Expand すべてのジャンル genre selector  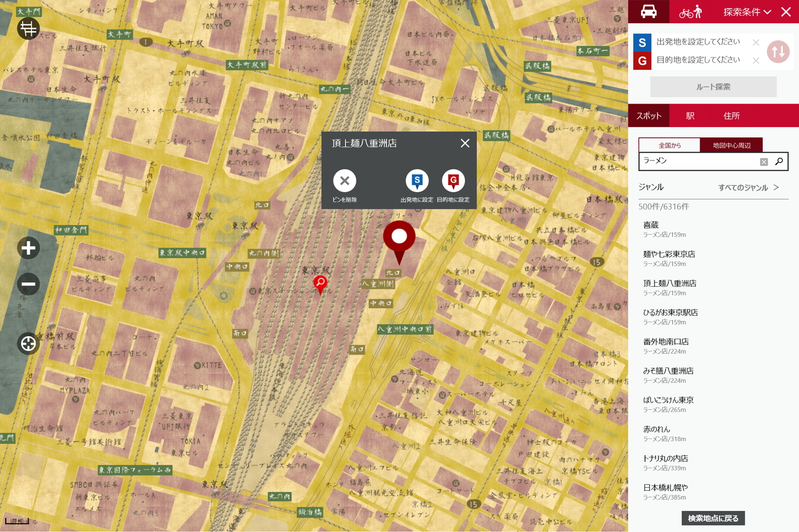pos(748,187)
